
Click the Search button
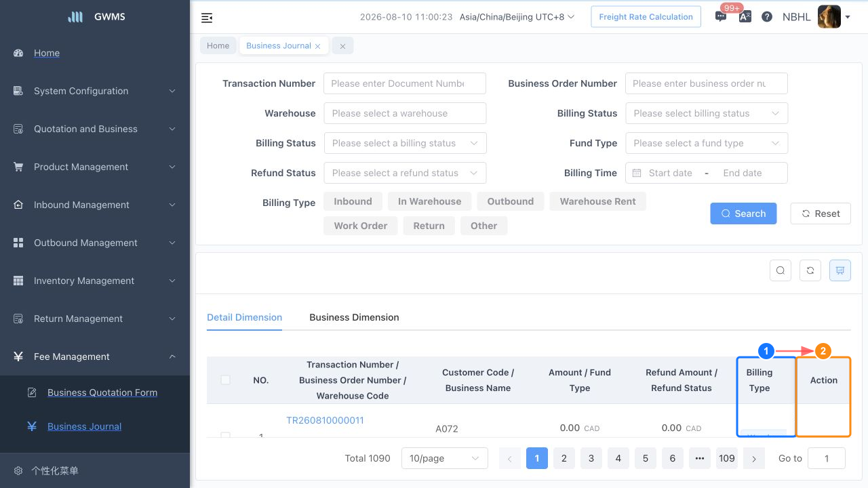point(743,213)
